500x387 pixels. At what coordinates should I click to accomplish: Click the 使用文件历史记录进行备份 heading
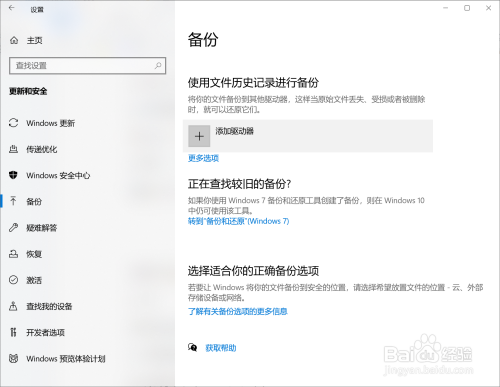pyautogui.click(x=253, y=83)
